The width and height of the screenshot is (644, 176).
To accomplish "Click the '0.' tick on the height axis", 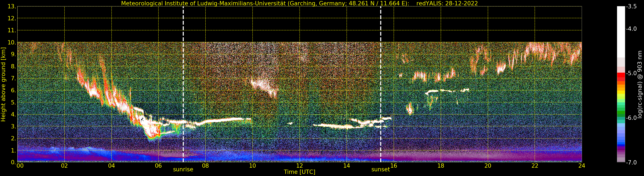I will 13,162.
